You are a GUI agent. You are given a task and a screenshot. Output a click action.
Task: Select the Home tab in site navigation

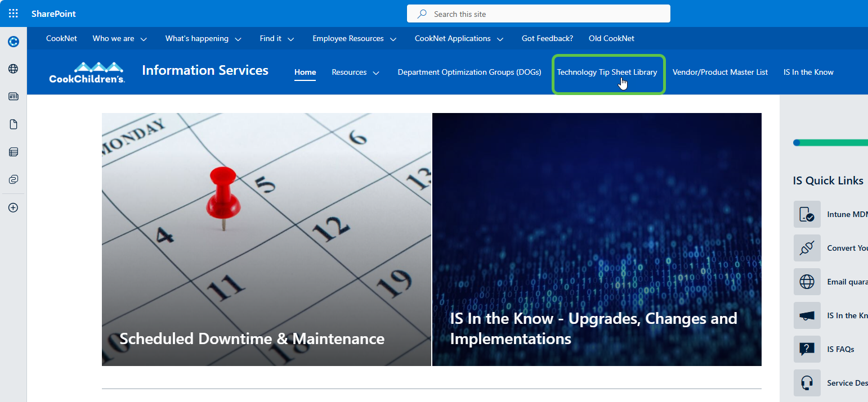click(x=305, y=72)
